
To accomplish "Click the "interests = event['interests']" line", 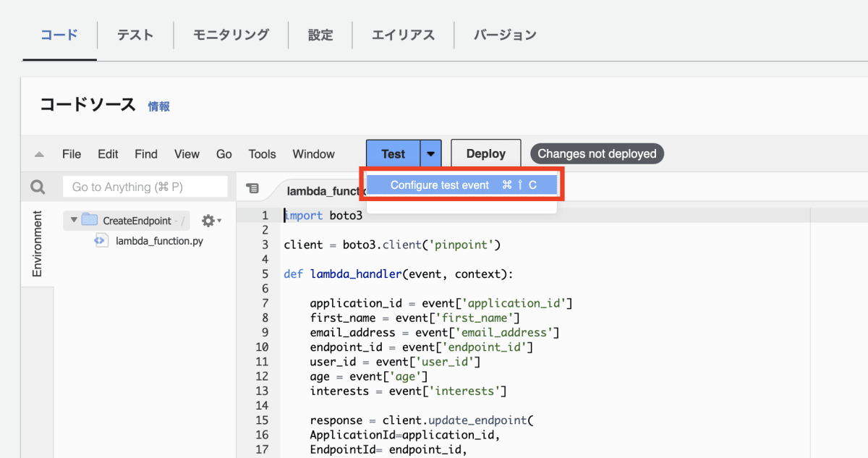I will [409, 391].
